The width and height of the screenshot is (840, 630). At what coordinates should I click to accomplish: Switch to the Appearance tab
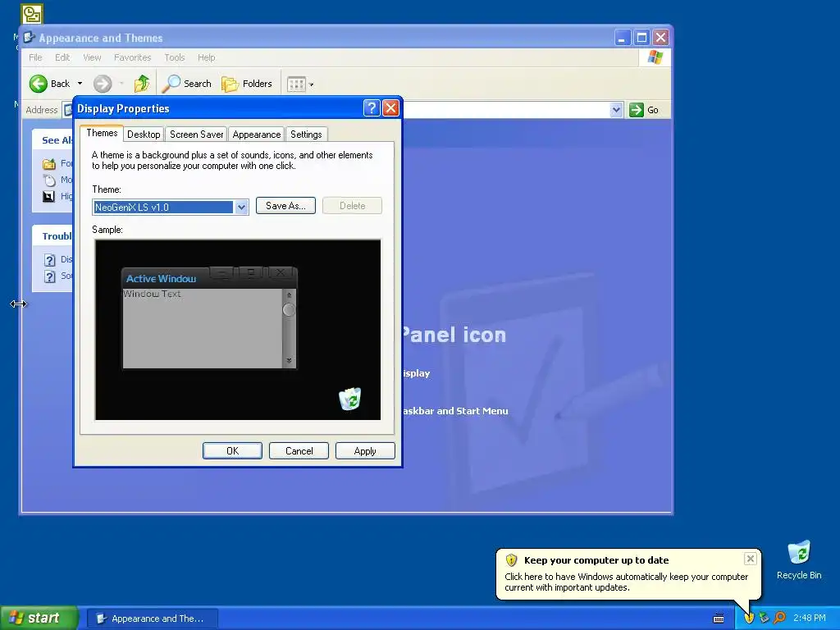coord(257,135)
